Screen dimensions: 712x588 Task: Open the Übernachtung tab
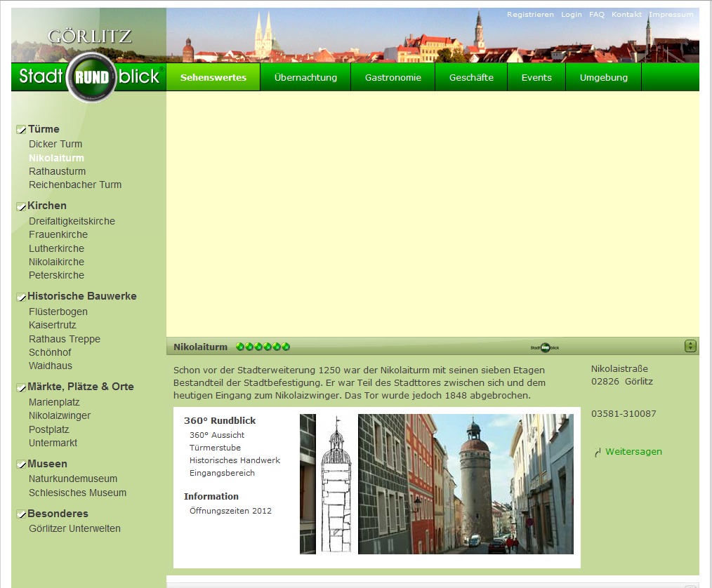click(x=305, y=78)
